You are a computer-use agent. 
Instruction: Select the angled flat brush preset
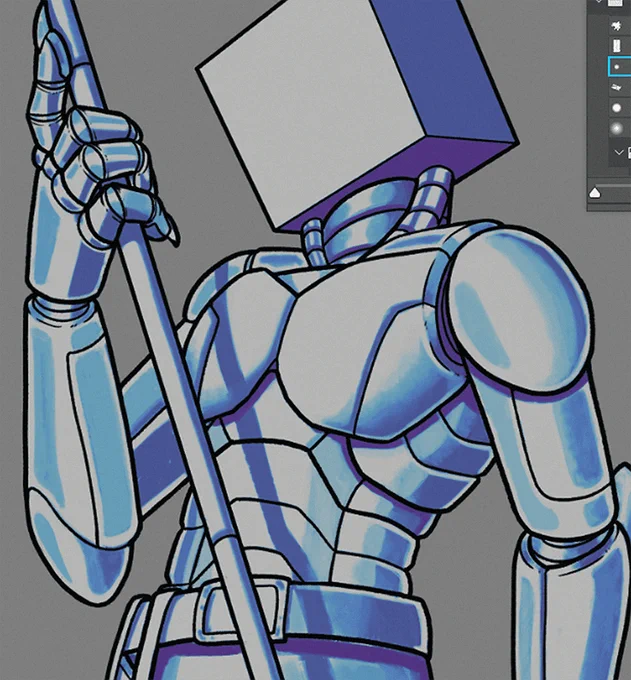(x=616, y=88)
